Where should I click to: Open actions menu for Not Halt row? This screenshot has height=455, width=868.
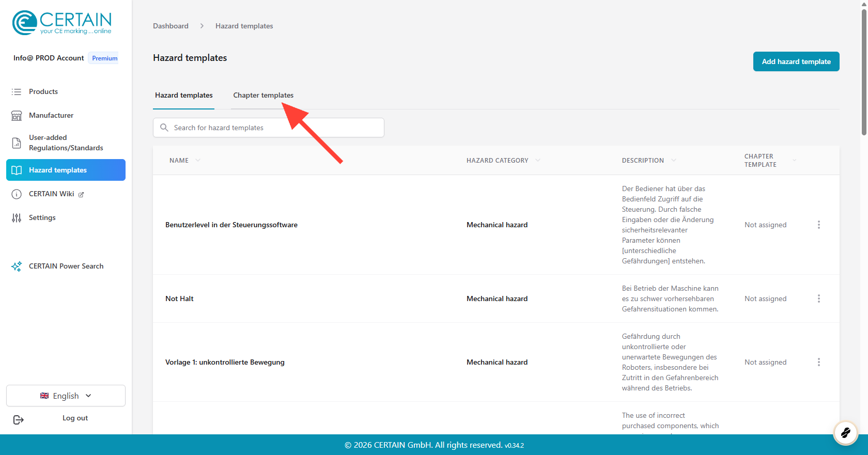(819, 299)
